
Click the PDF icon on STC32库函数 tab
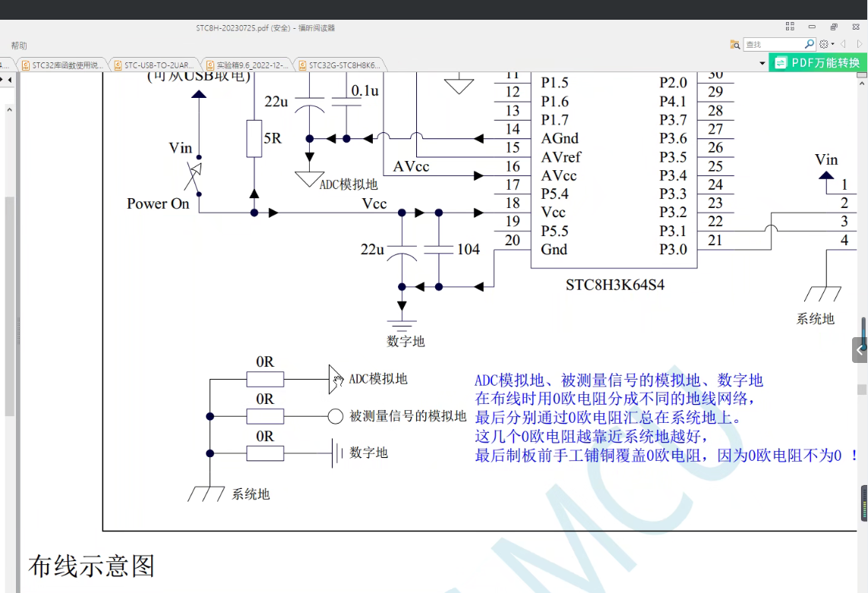(x=26, y=65)
